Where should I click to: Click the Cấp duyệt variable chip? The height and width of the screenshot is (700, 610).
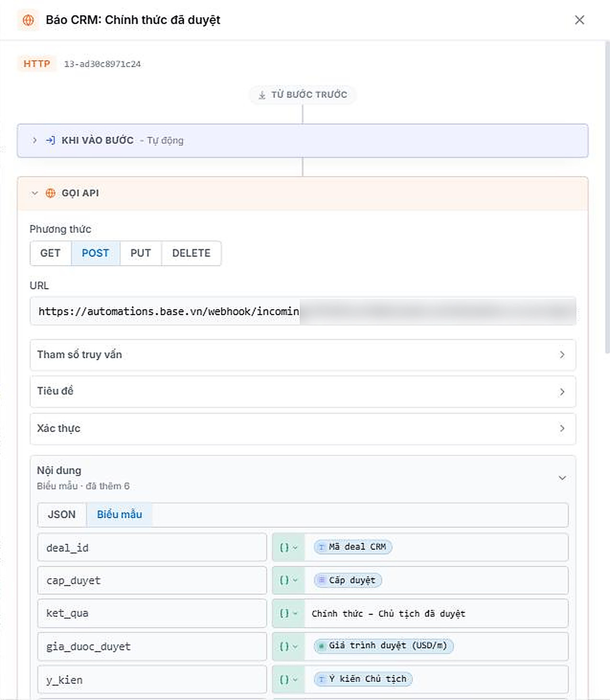point(348,580)
